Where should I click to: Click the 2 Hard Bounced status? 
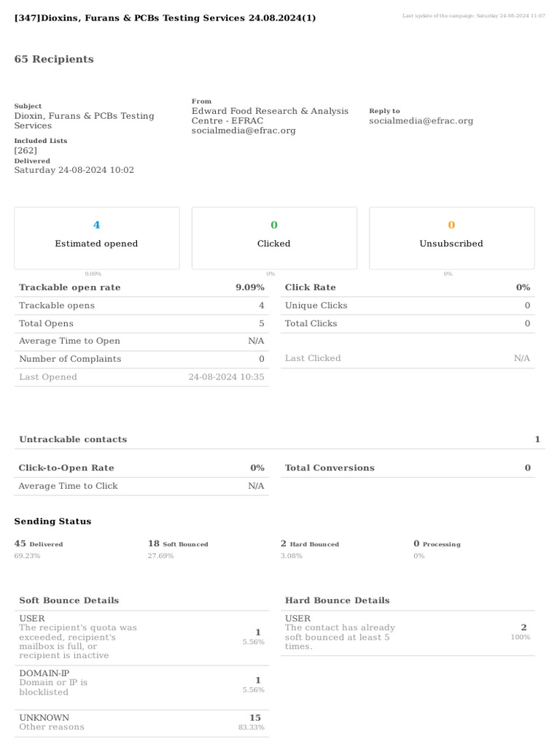pos(309,549)
